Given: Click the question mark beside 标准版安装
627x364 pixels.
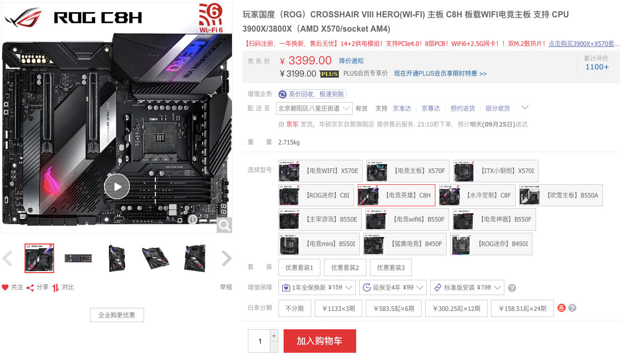Looking at the screenshot, I should (512, 288).
